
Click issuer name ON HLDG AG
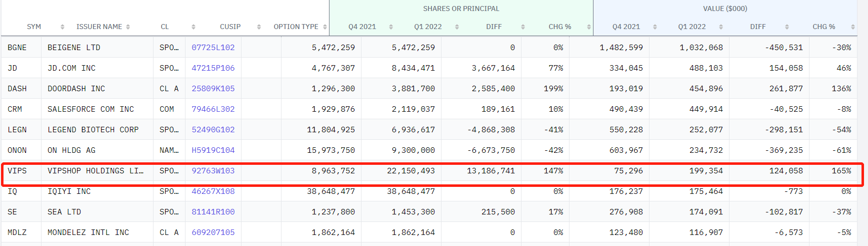[71, 150]
